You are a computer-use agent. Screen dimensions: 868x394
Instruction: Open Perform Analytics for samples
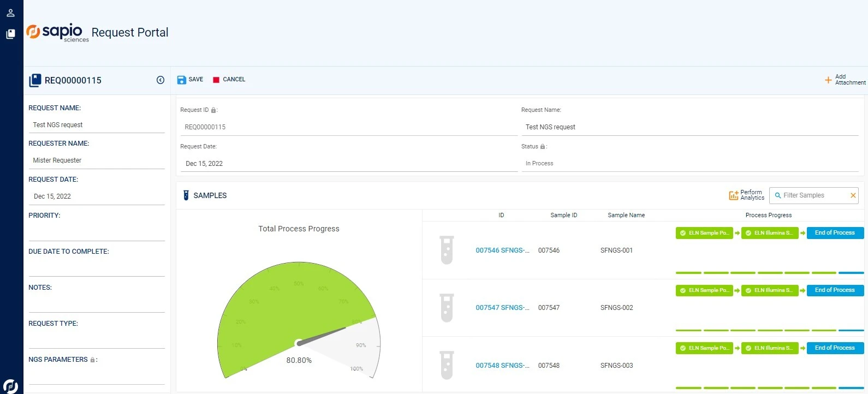(746, 195)
